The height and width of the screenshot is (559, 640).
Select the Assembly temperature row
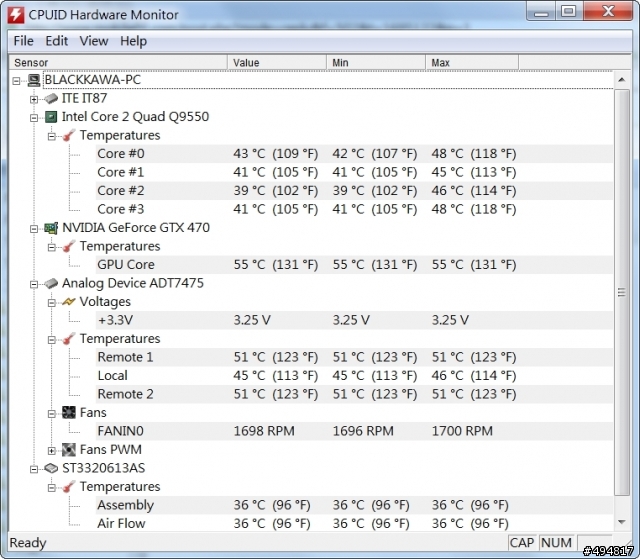coord(354,505)
